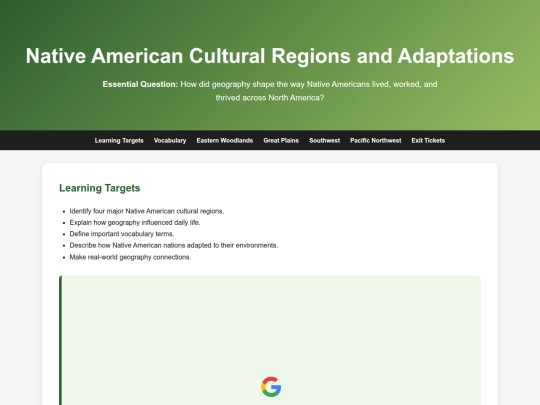Jump to the Vocabulary section
This screenshot has height=405, width=540.
pos(170,141)
